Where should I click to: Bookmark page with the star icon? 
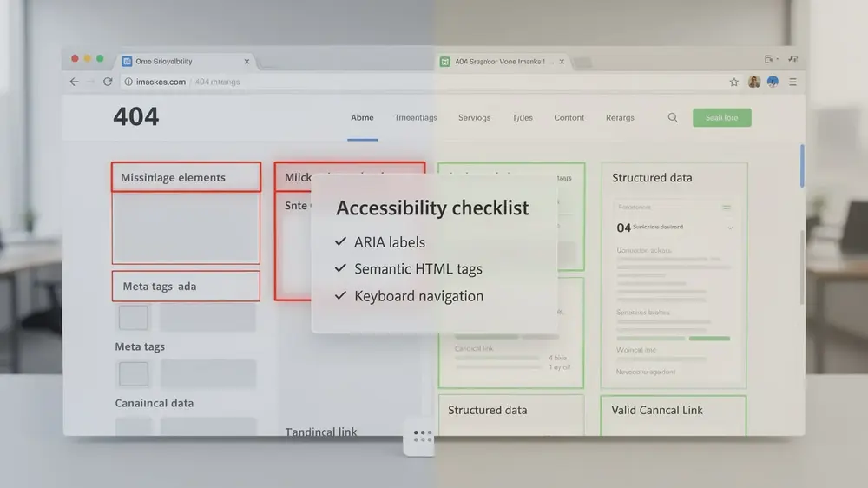click(x=734, y=82)
